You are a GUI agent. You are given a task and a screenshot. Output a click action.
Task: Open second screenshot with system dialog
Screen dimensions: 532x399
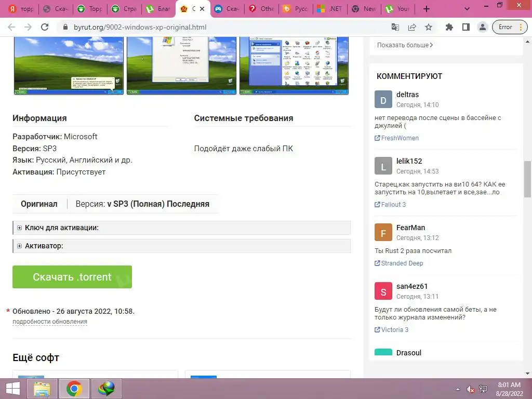coord(181,65)
